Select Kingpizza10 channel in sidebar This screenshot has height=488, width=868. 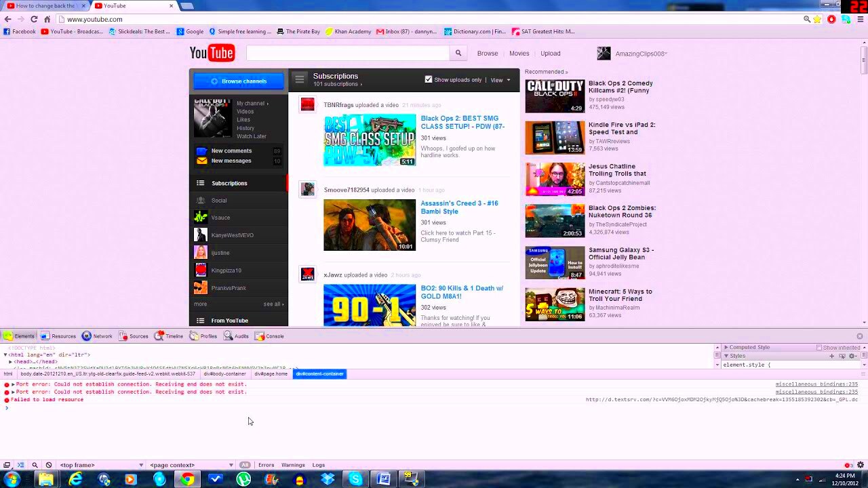tap(226, 270)
